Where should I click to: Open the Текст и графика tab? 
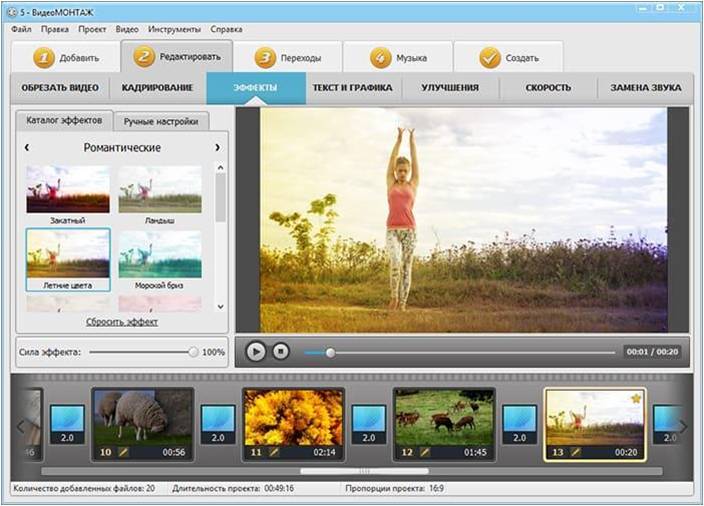353,88
